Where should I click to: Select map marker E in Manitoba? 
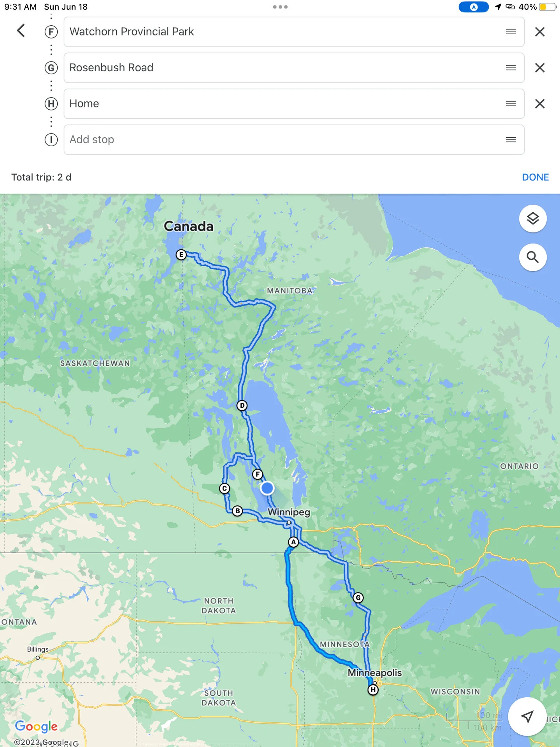point(181,254)
